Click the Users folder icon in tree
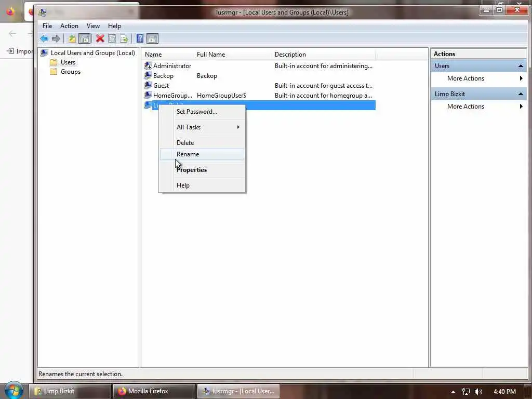The width and height of the screenshot is (532, 399). [54, 62]
